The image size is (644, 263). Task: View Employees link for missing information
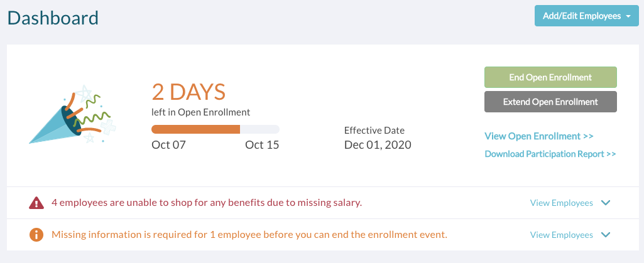click(x=561, y=235)
